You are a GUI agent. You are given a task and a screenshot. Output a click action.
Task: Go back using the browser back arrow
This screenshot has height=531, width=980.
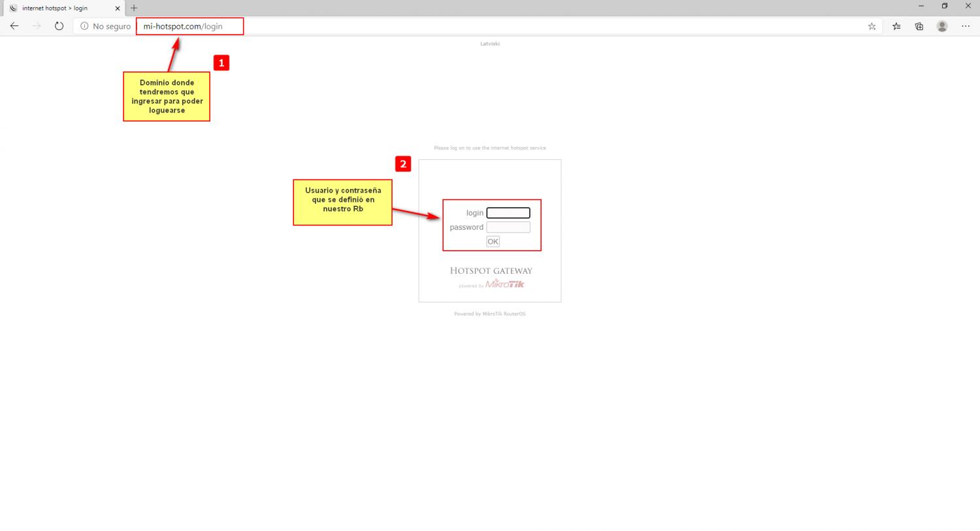14,26
